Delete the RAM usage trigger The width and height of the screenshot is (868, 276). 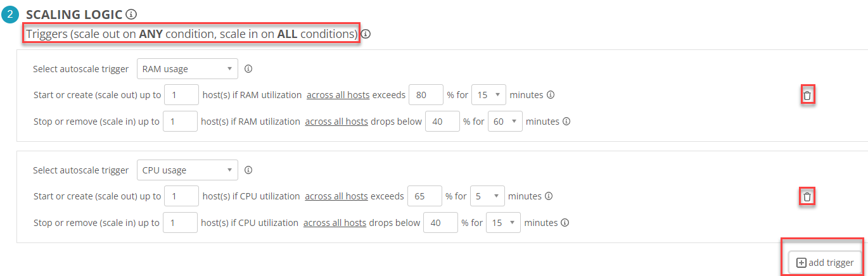(x=807, y=96)
